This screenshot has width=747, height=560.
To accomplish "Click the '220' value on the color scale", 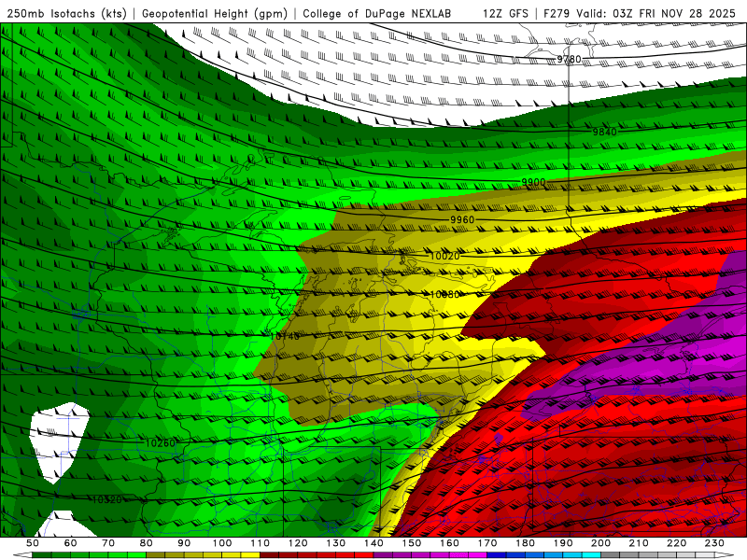I will [676, 543].
